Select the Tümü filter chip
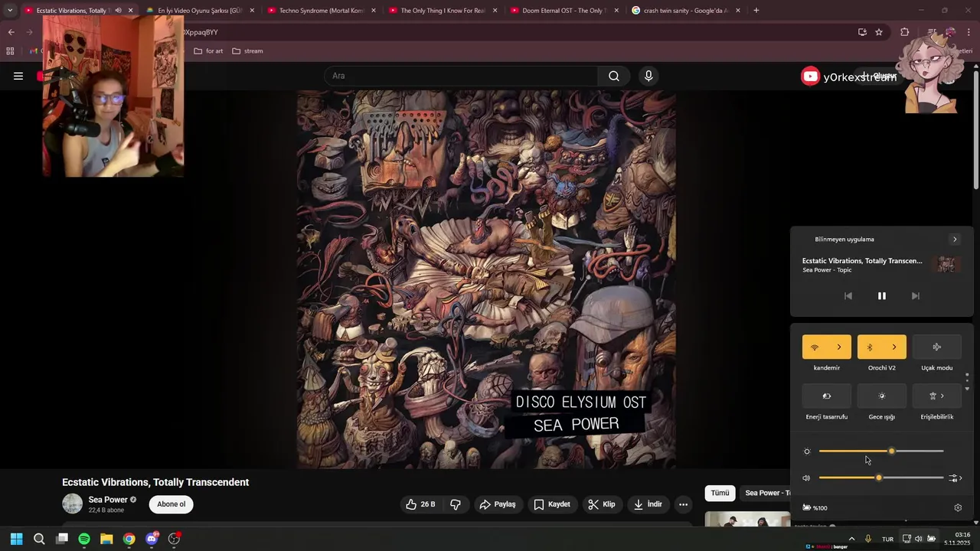The width and height of the screenshot is (980, 551). coord(720,493)
